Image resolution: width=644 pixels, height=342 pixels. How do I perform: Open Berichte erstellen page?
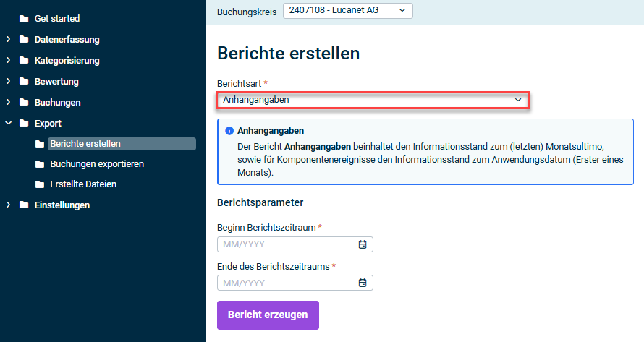tap(122, 144)
